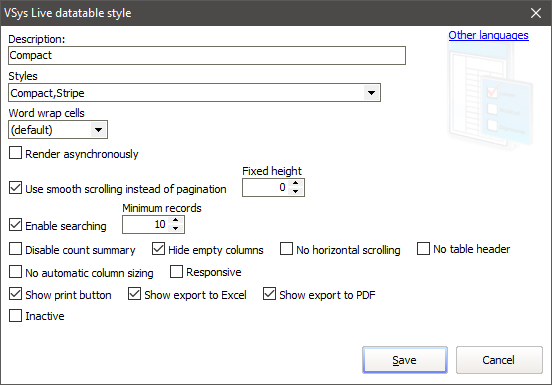The image size is (552, 385).
Task: Click the Save button
Action: (x=405, y=360)
